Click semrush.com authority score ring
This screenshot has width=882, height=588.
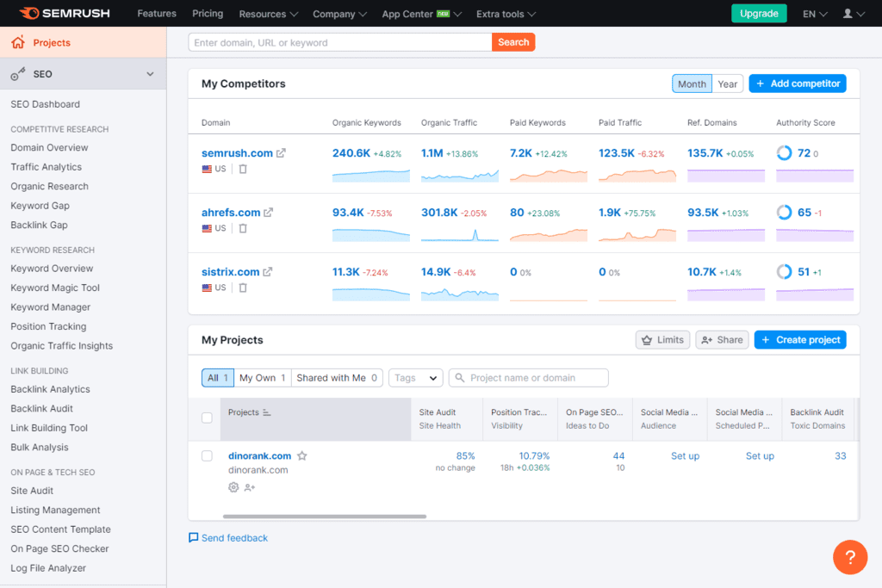pyautogui.click(x=784, y=153)
